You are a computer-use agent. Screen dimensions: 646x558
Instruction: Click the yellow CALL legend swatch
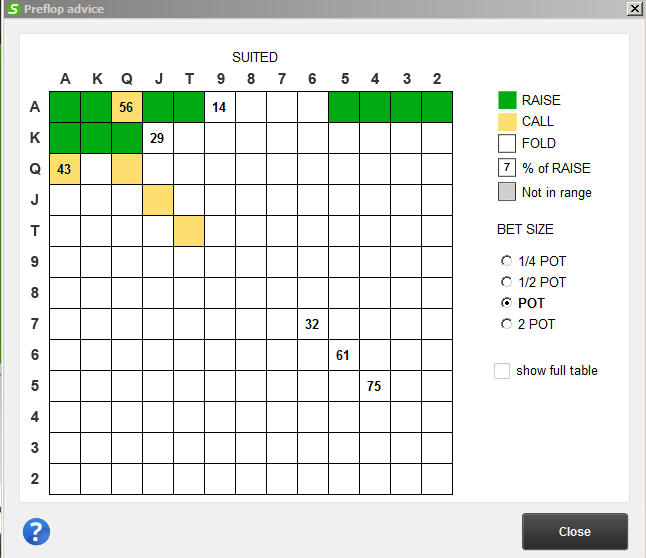(x=507, y=122)
